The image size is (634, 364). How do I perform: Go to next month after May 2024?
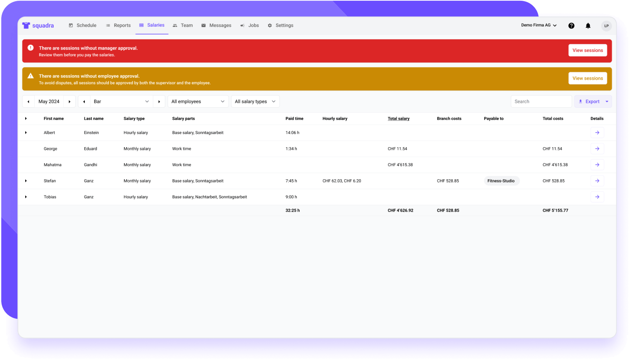[69, 101]
